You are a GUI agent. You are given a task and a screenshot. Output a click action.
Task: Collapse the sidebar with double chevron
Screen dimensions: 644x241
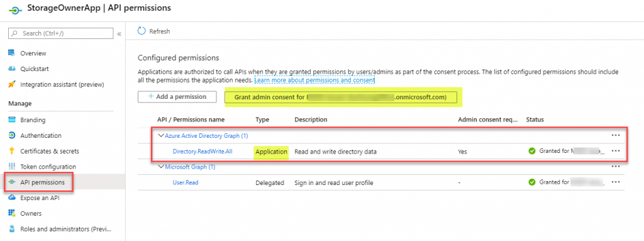point(119,34)
